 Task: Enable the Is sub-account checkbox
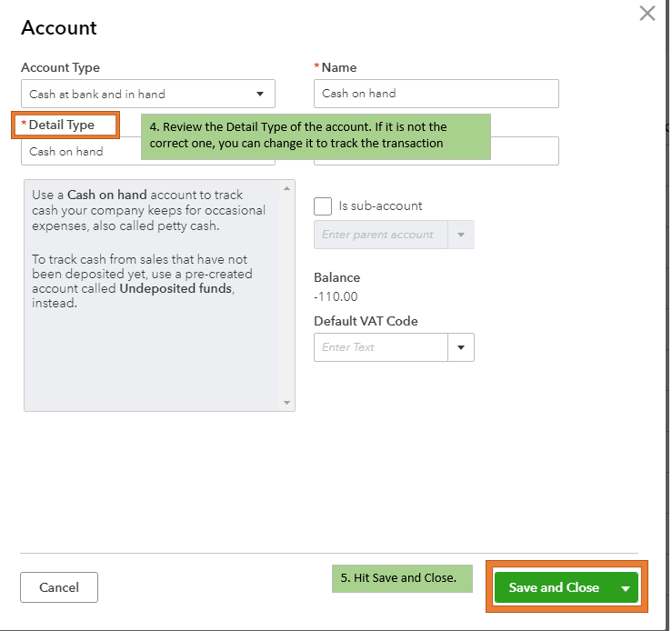click(x=323, y=206)
